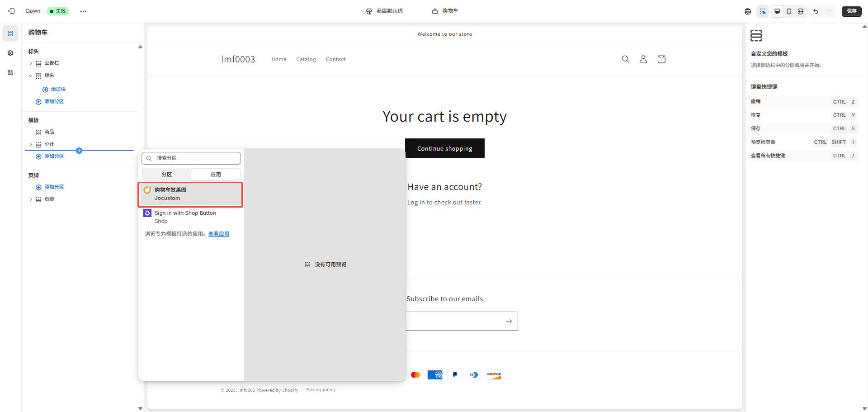This screenshot has height=412, width=868.
Task: Click the storefront search magnifier icon
Action: (x=625, y=59)
